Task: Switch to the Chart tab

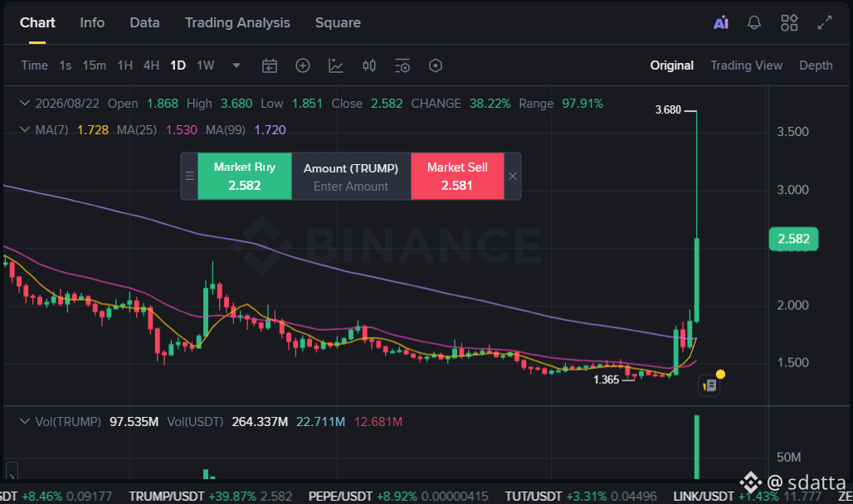Action: 37,23
